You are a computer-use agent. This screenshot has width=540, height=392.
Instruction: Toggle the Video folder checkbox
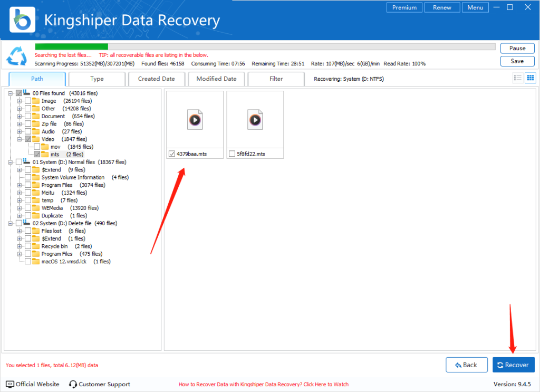(x=28, y=139)
